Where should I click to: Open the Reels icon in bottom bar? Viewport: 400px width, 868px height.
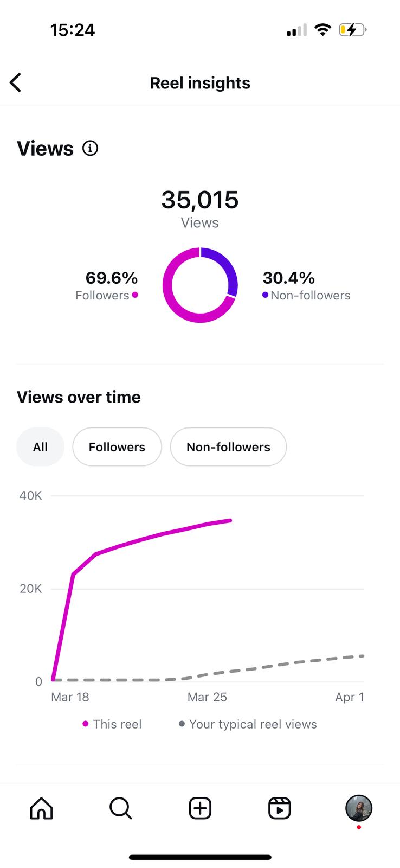(280, 808)
